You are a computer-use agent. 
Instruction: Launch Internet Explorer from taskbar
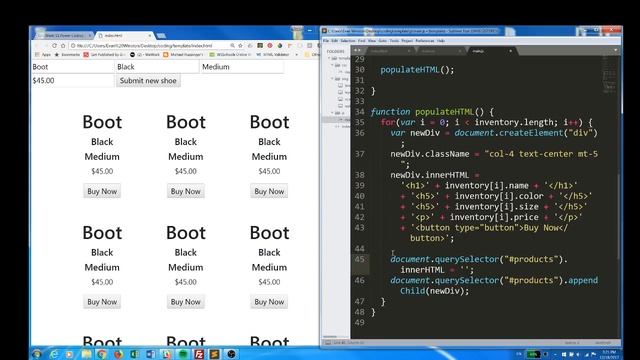(x=53, y=354)
